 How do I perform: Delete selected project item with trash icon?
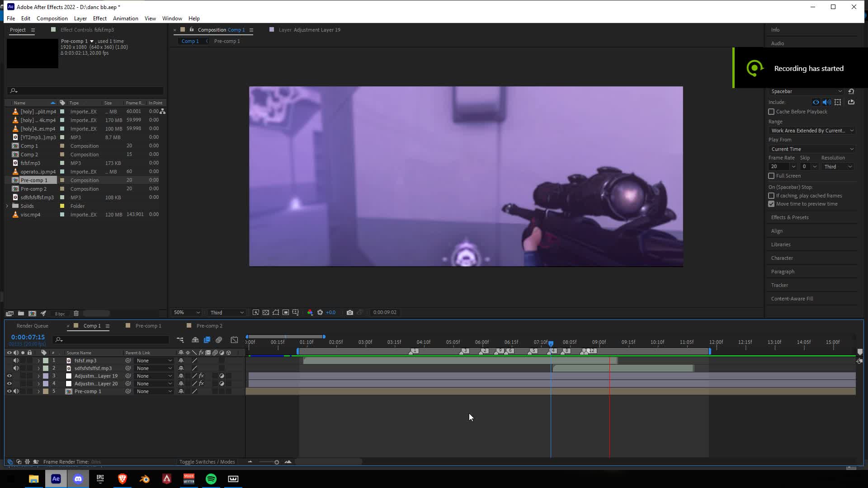[x=76, y=314]
